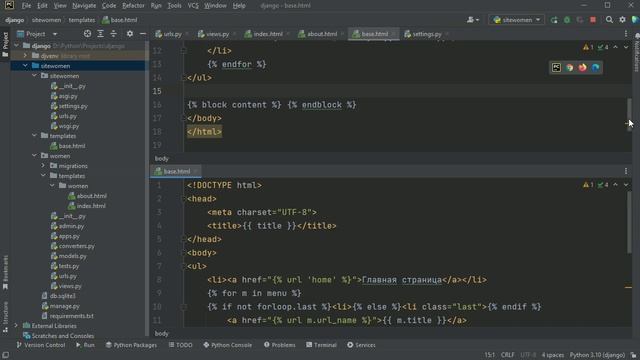Stop the running sitewomen process

(593, 20)
